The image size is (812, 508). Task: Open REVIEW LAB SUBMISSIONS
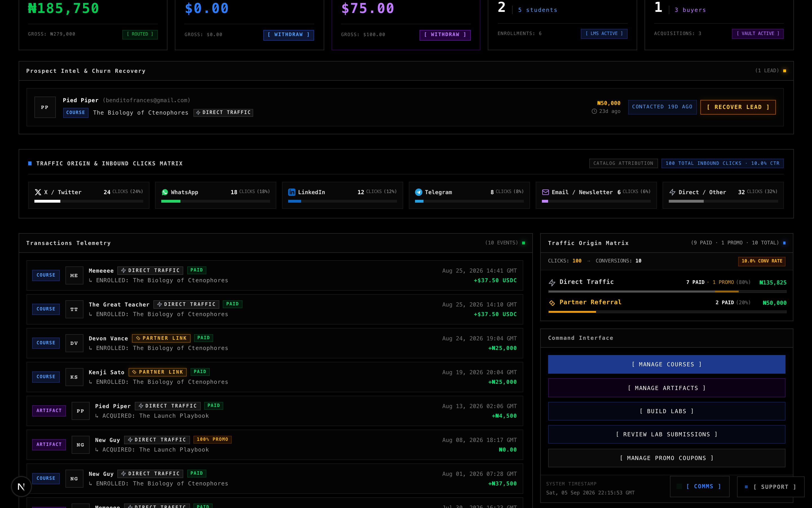[667, 434]
